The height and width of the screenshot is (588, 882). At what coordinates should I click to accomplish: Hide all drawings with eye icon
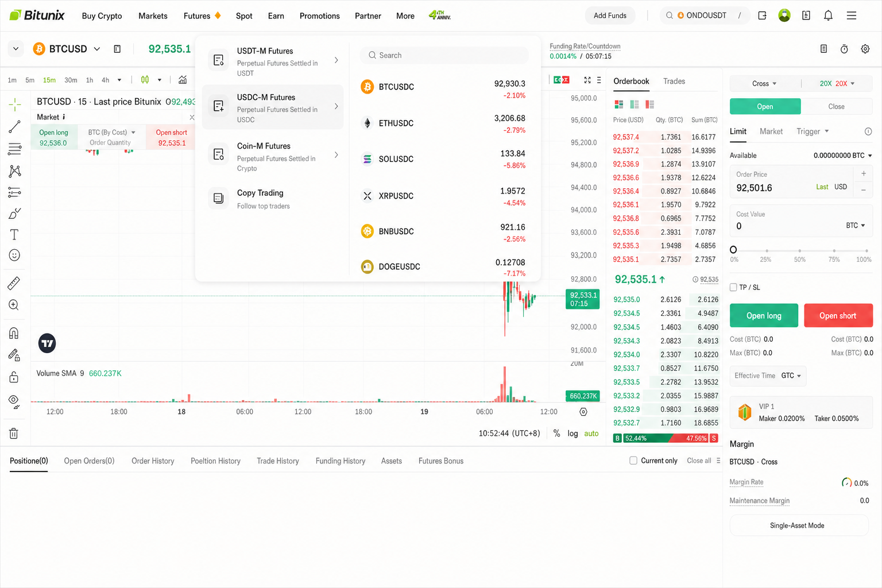pos(14,401)
